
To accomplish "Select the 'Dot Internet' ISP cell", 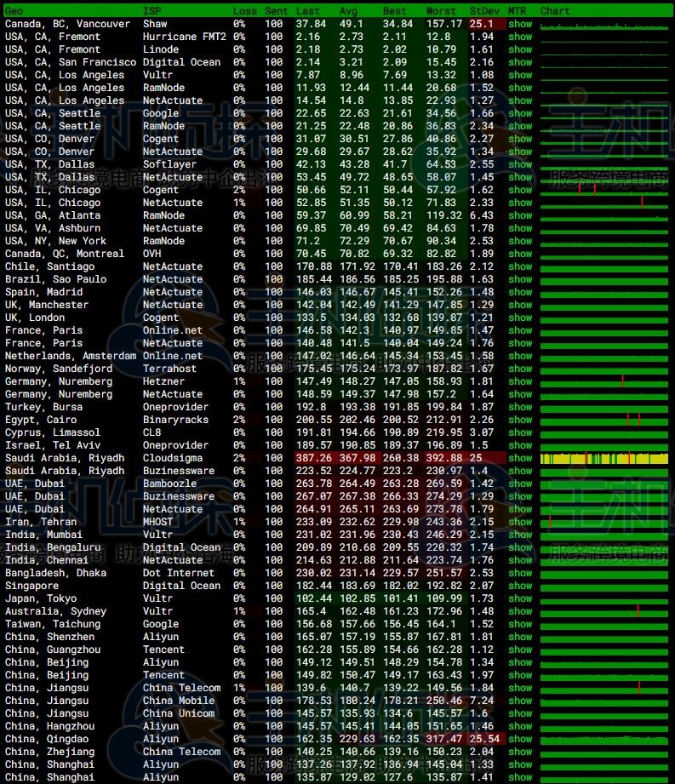I will tap(179, 573).
